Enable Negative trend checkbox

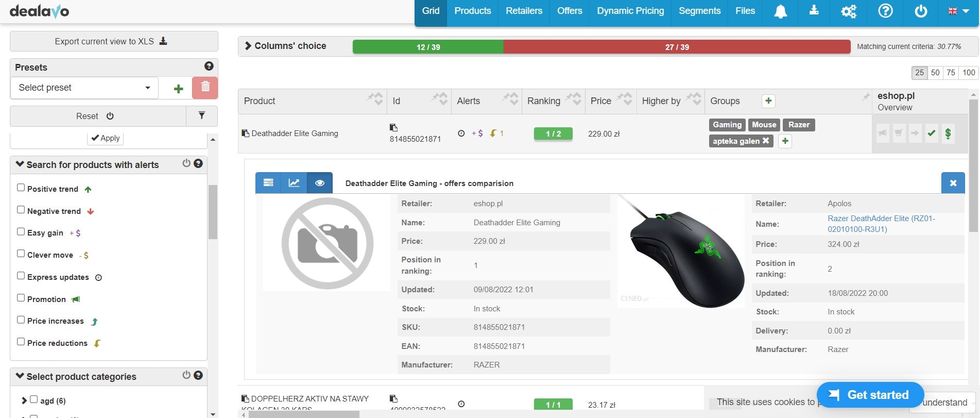[x=21, y=210]
